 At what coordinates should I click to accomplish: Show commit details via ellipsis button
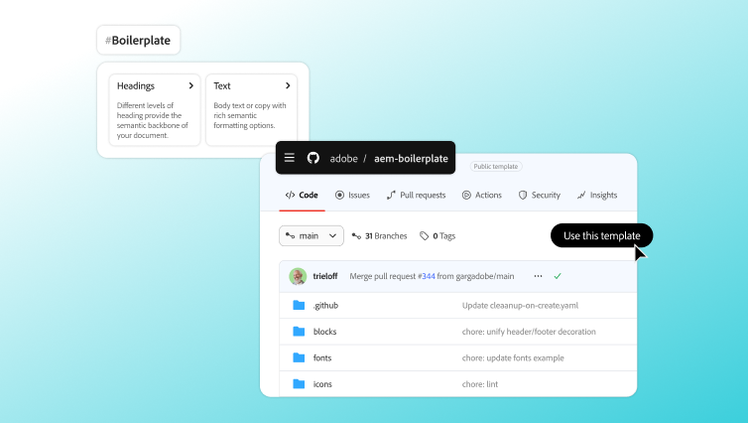tap(538, 276)
